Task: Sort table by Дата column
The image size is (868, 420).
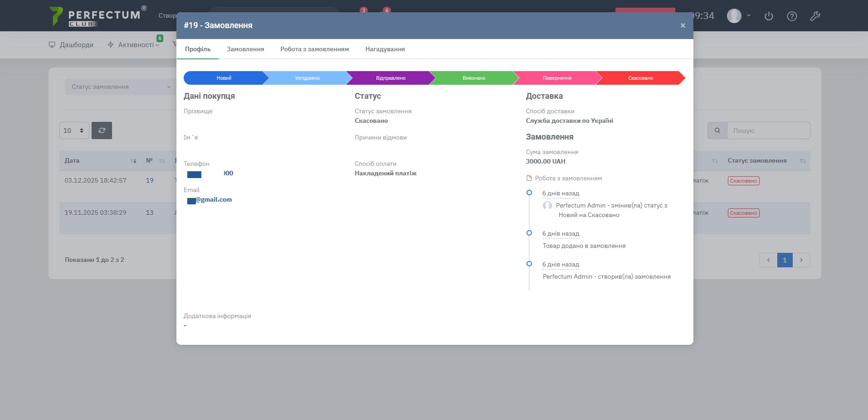Action: [133, 161]
